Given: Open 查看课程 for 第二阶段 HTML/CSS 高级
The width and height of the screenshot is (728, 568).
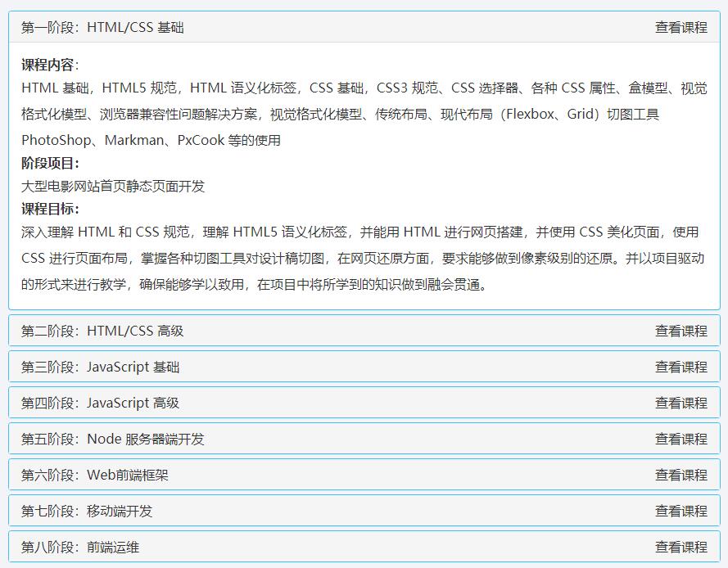Looking at the screenshot, I should click(x=681, y=331).
